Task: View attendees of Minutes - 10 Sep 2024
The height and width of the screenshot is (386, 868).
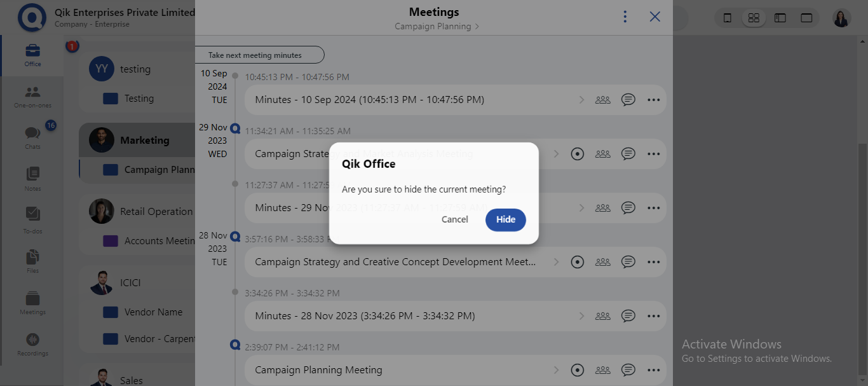Action: [602, 100]
